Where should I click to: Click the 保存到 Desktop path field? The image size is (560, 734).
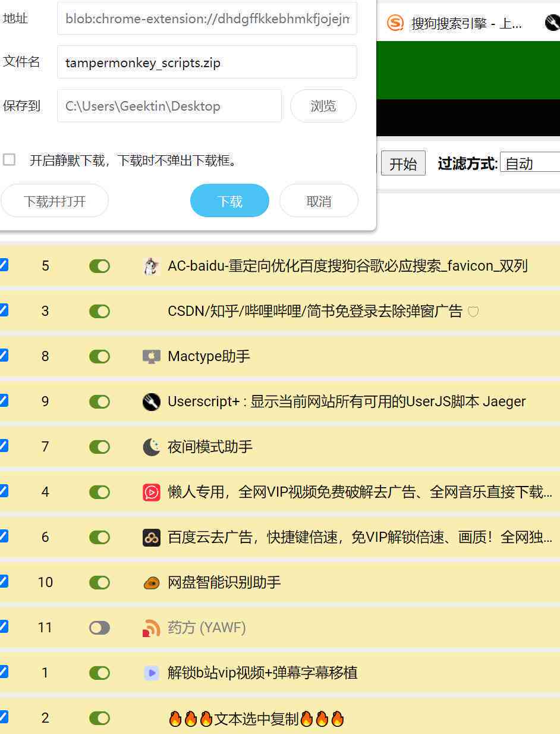click(x=169, y=106)
